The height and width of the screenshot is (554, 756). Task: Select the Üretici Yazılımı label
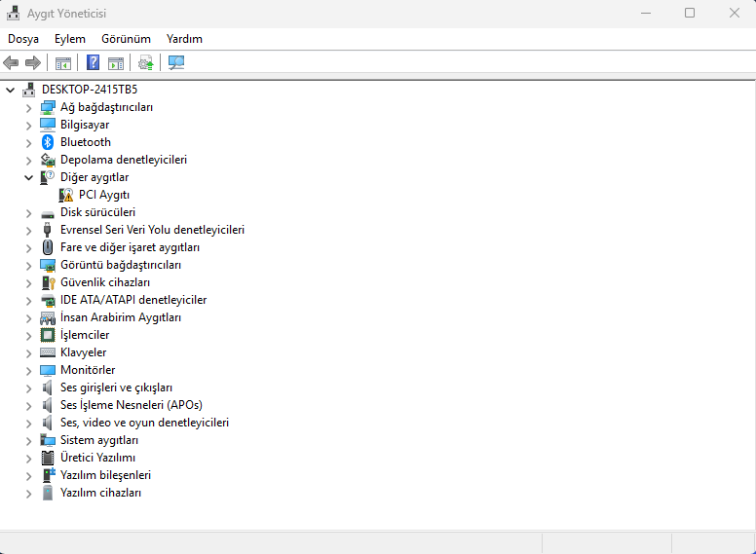tap(97, 458)
